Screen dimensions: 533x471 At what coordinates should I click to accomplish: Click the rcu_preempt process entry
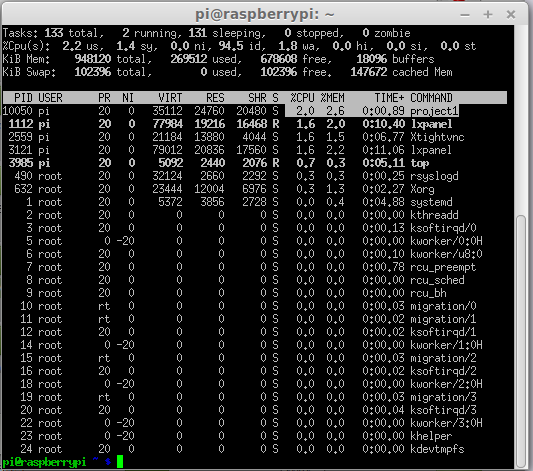[443, 267]
